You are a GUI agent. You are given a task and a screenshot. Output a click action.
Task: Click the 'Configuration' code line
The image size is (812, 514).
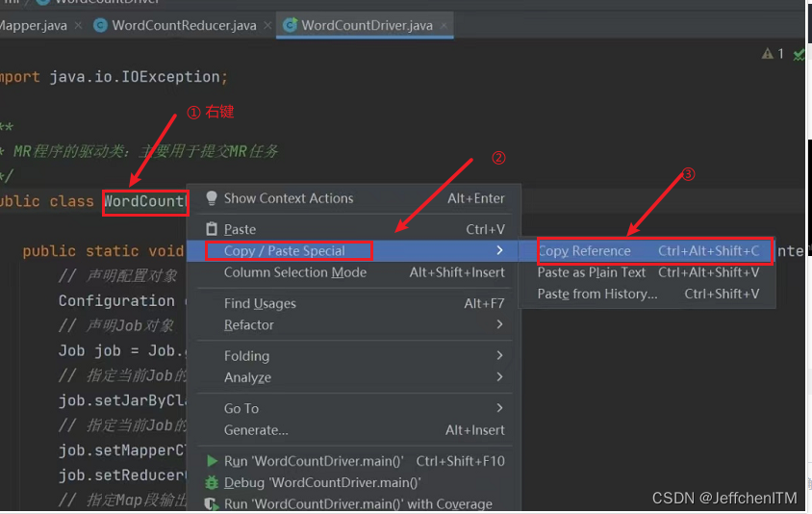point(116,301)
